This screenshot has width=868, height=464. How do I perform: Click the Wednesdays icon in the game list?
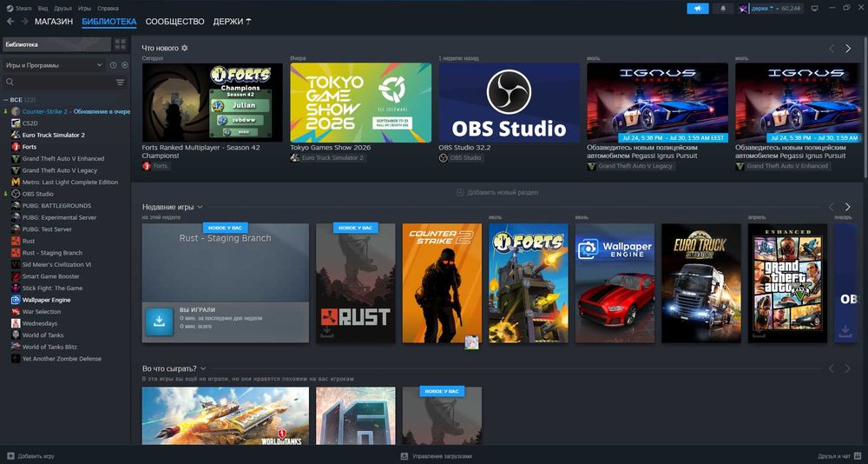click(x=16, y=323)
